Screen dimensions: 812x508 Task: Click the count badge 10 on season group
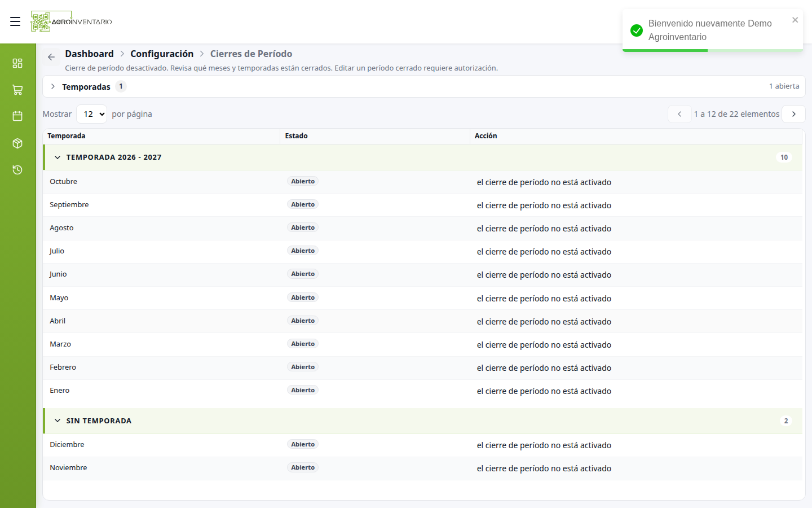pos(784,157)
